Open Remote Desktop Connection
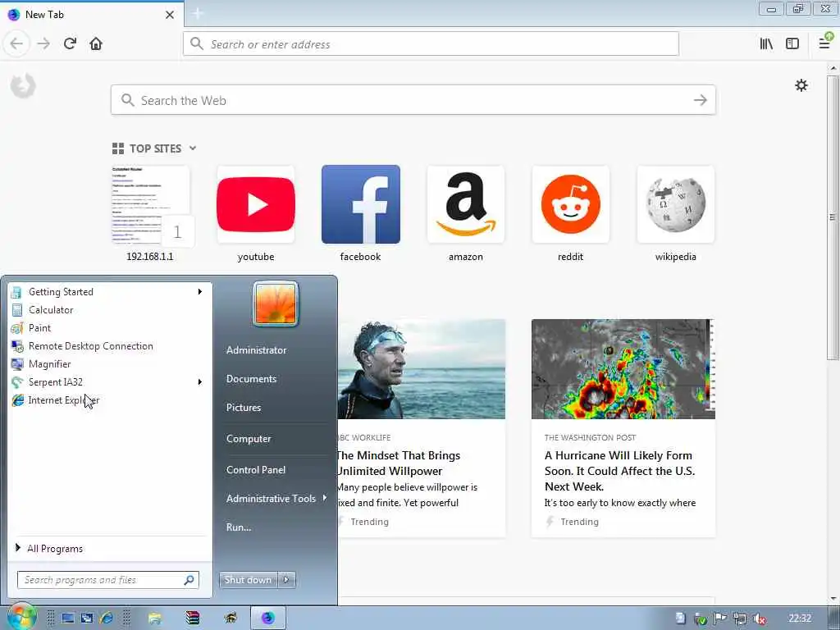 (x=109, y=346)
